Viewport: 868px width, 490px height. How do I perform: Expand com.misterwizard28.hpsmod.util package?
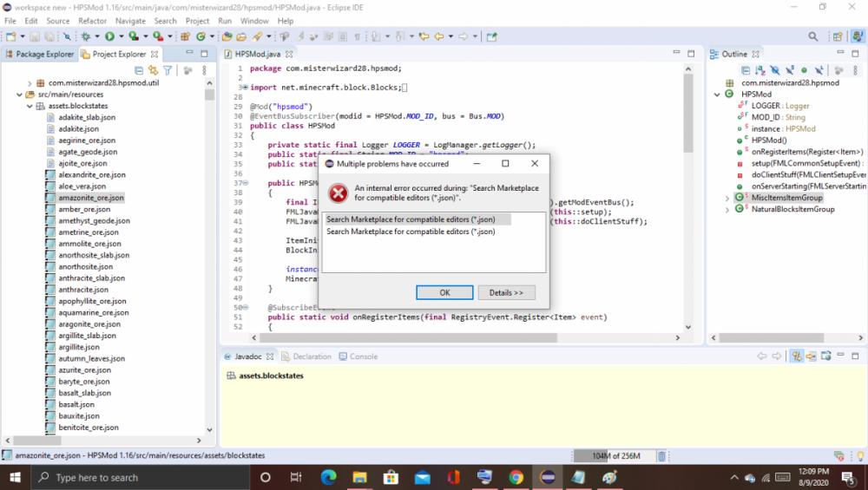[x=30, y=83]
